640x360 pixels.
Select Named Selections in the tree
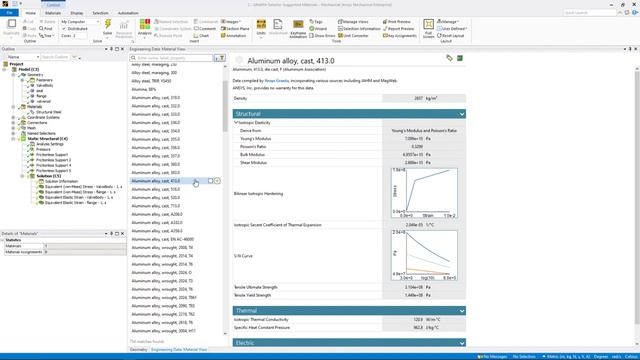(41, 133)
